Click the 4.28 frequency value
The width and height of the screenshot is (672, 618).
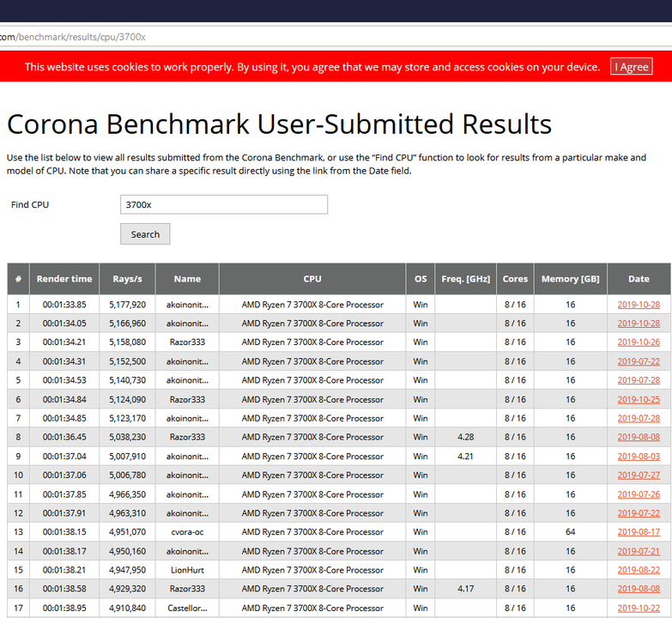click(466, 438)
